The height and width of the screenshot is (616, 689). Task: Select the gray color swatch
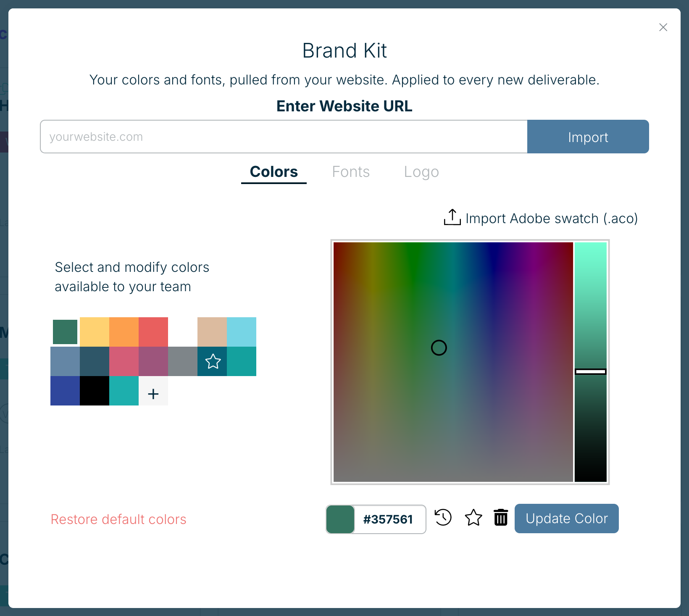183,361
